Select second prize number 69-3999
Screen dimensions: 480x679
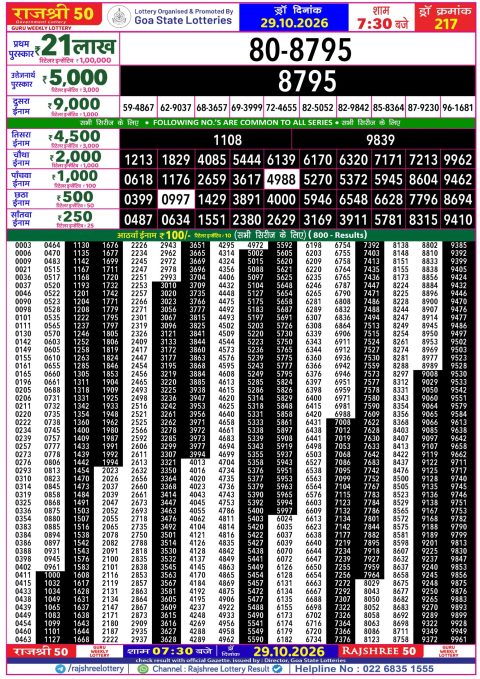pyautogui.click(x=246, y=107)
